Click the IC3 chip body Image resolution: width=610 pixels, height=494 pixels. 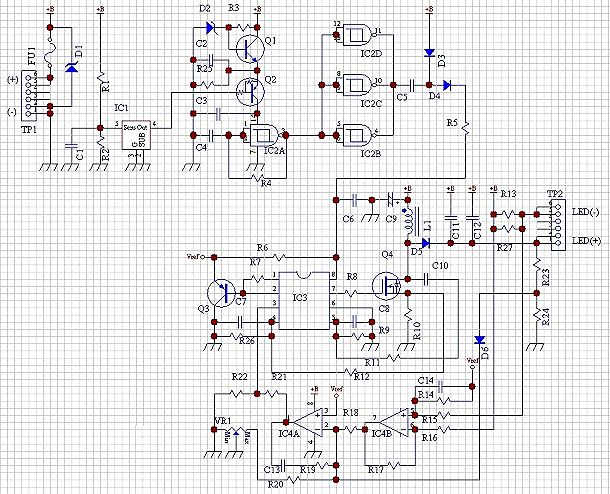(304, 300)
